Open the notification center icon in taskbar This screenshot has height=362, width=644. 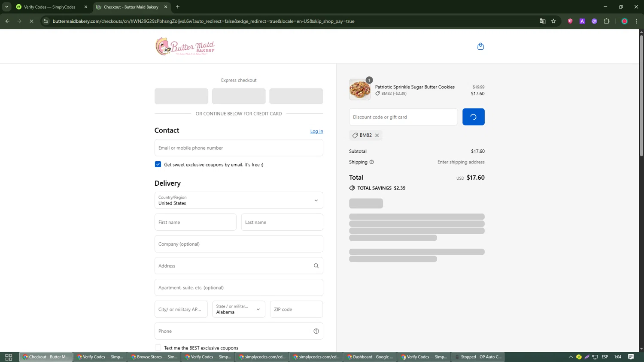click(x=631, y=357)
